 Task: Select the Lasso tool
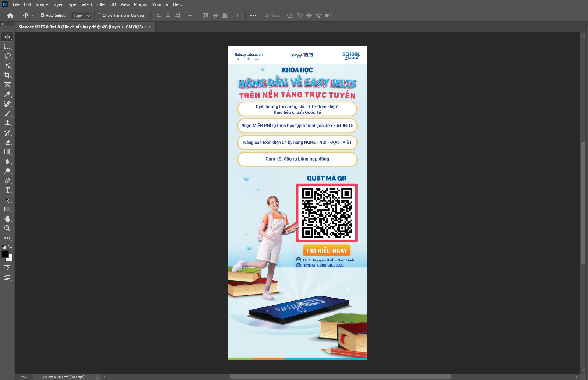[x=7, y=56]
